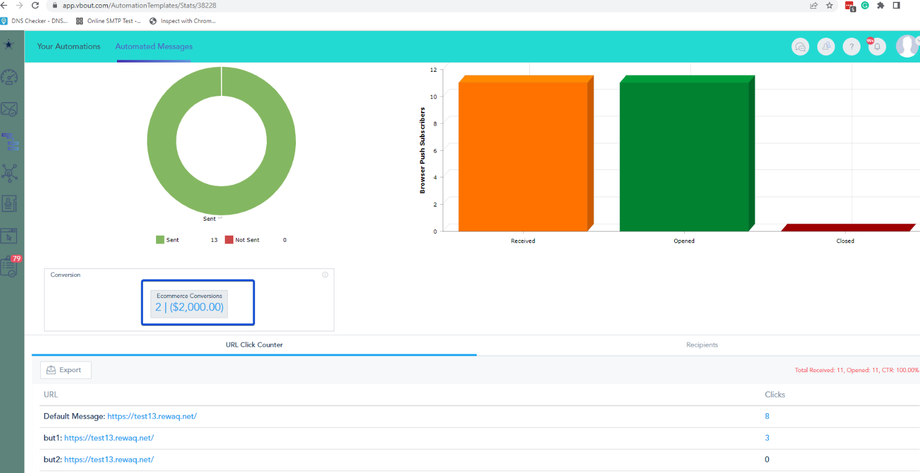This screenshot has width=920, height=473.
Task: Open the red extension icon in browser toolbar
Action: tap(850, 6)
